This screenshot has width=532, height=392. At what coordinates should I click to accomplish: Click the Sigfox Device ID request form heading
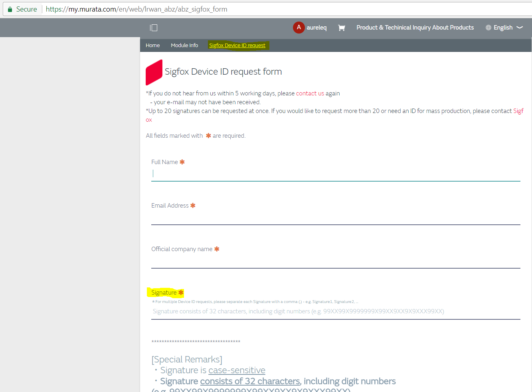click(223, 72)
